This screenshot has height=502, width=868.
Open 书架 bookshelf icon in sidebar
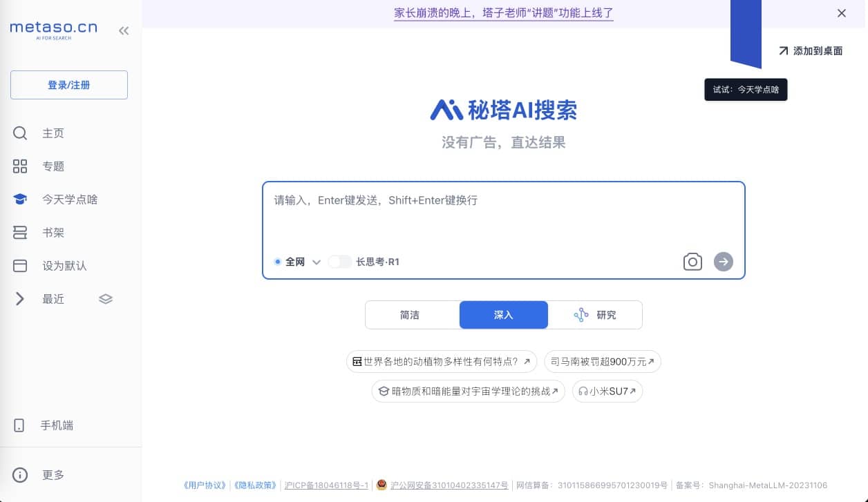20,233
